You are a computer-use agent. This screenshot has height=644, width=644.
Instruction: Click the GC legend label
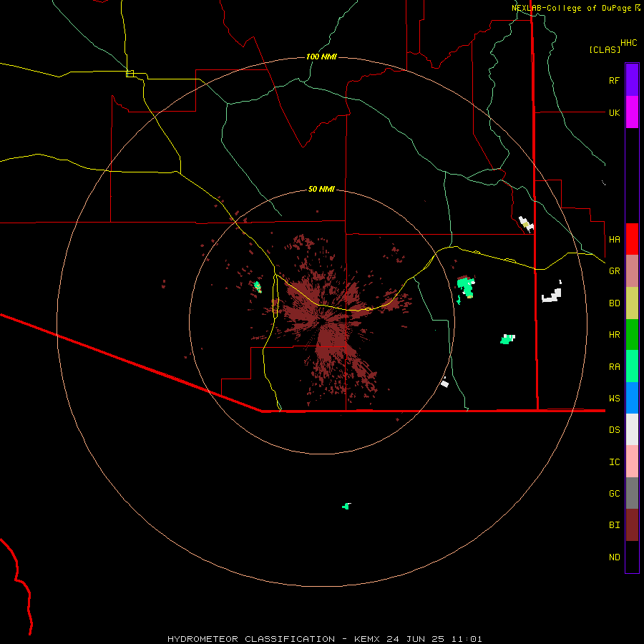[x=614, y=494]
